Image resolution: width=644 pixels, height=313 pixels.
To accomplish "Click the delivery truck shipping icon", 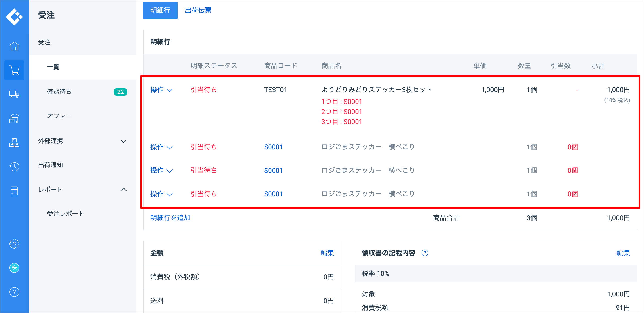I will pyautogui.click(x=14, y=95).
